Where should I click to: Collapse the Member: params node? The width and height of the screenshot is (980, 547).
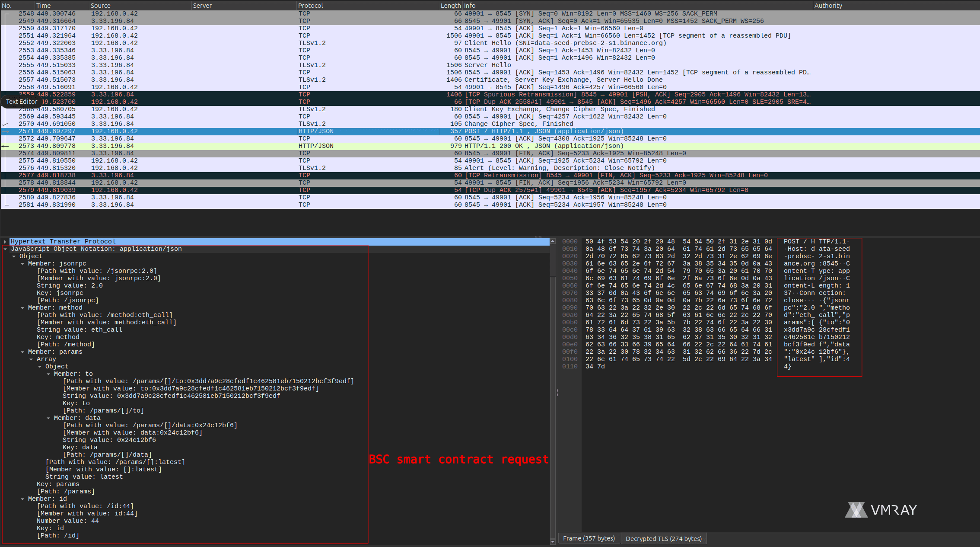click(22, 352)
